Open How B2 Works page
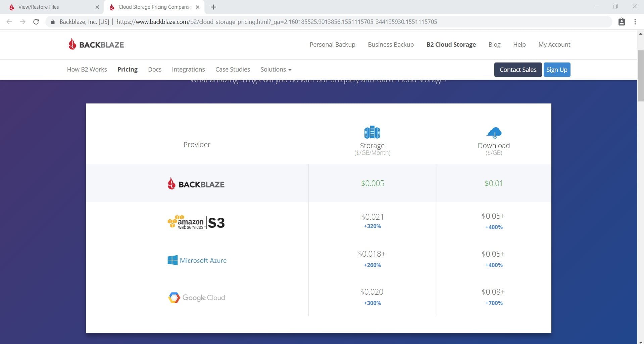The width and height of the screenshot is (644, 344). pos(87,69)
